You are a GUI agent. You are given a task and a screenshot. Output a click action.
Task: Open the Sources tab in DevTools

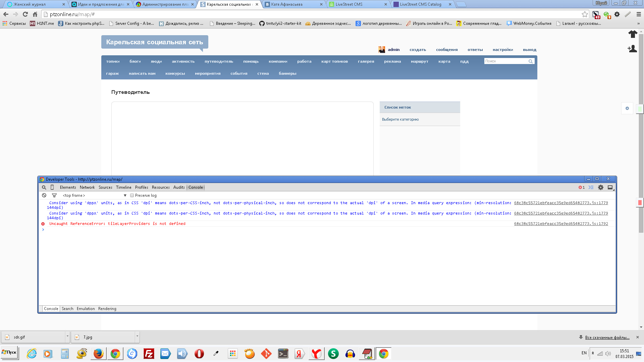click(x=105, y=187)
